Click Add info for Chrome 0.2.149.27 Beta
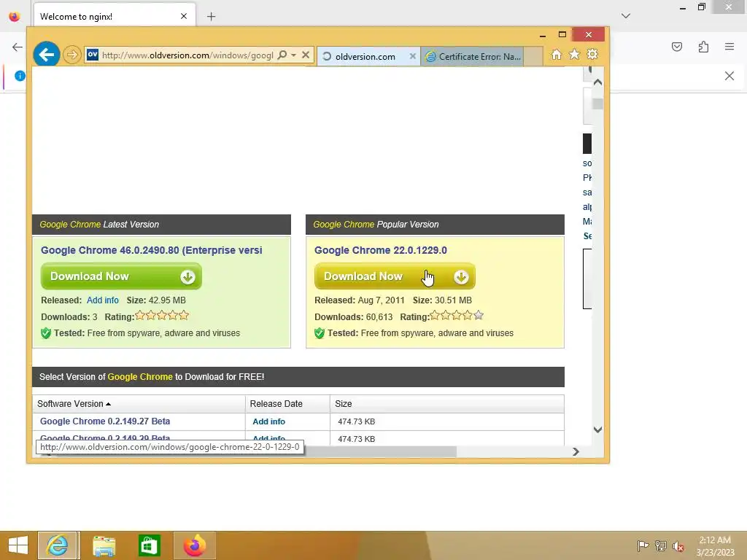The height and width of the screenshot is (560, 747). point(268,422)
